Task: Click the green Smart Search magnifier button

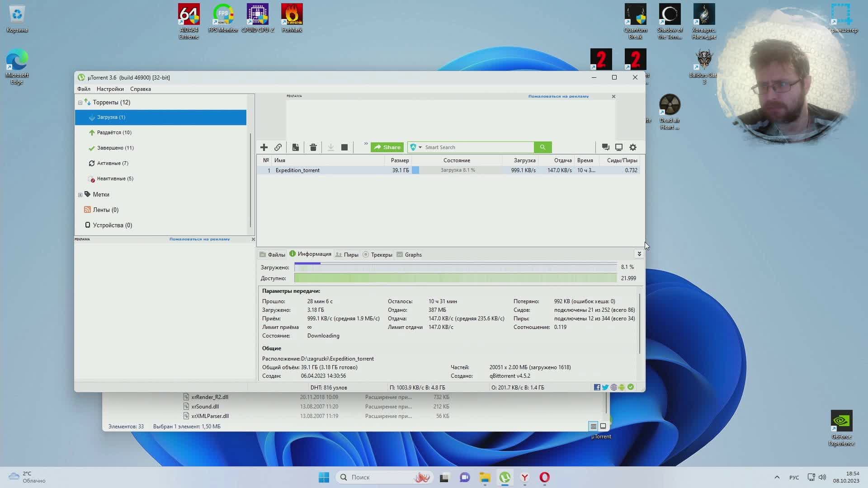Action: 542,147
